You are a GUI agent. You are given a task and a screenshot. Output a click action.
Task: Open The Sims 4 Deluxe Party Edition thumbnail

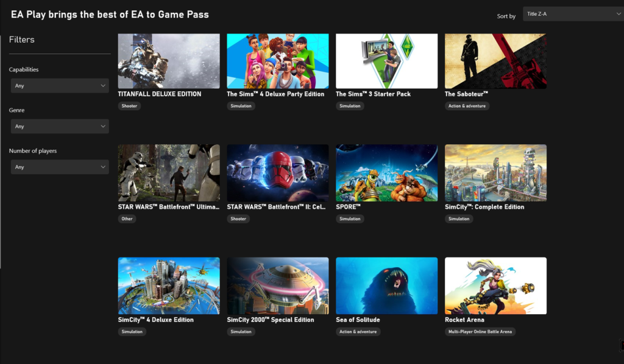(x=277, y=61)
